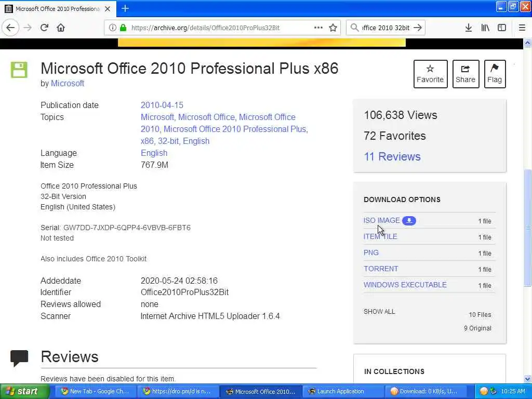Toggle the sidebar view icon

pyautogui.click(x=502, y=28)
